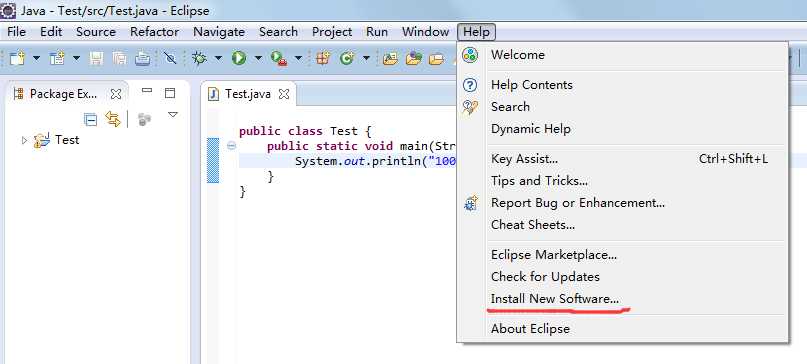Screen dimensions: 807x364
Task: Click the New Java project wizard icon
Action: [x=57, y=58]
